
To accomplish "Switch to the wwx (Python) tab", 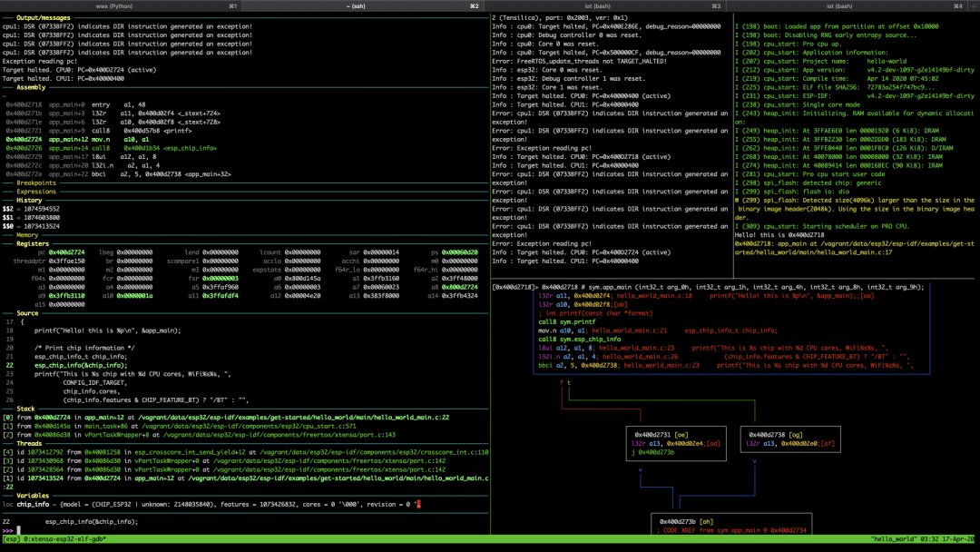I will 114,6.
